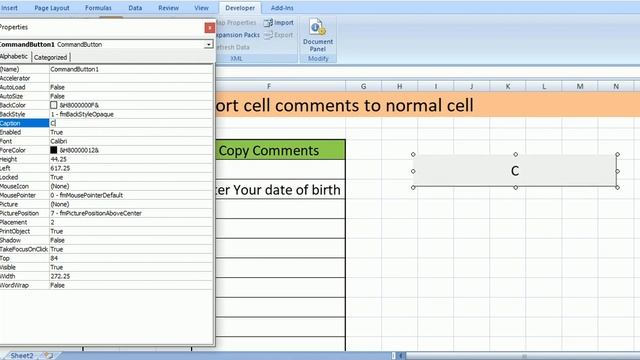Open the Insert ribbon tab

(10, 8)
